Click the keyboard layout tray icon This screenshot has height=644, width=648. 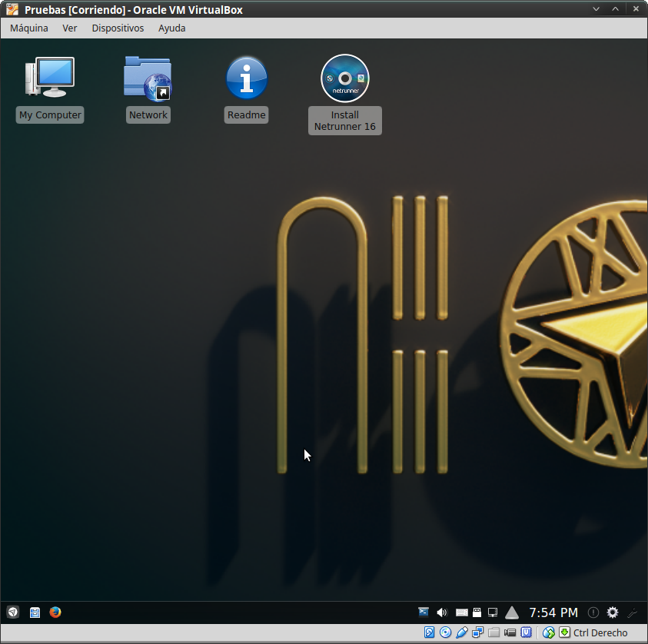[x=461, y=612]
